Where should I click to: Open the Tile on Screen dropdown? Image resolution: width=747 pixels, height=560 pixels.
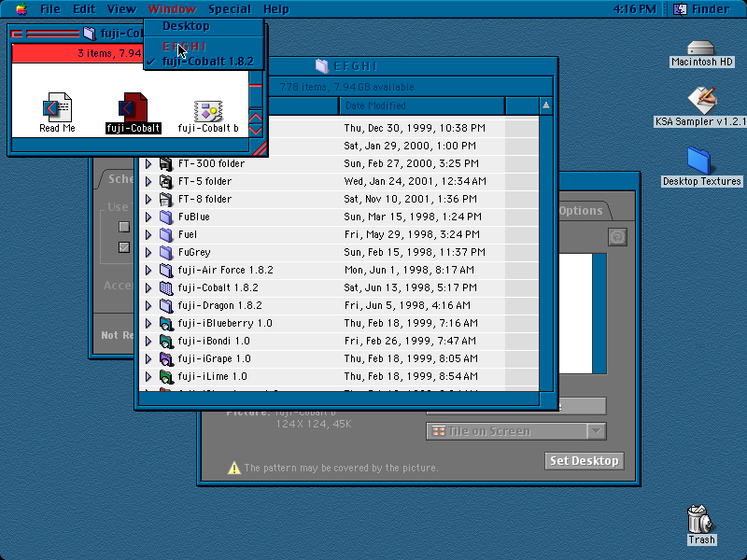[x=516, y=431]
